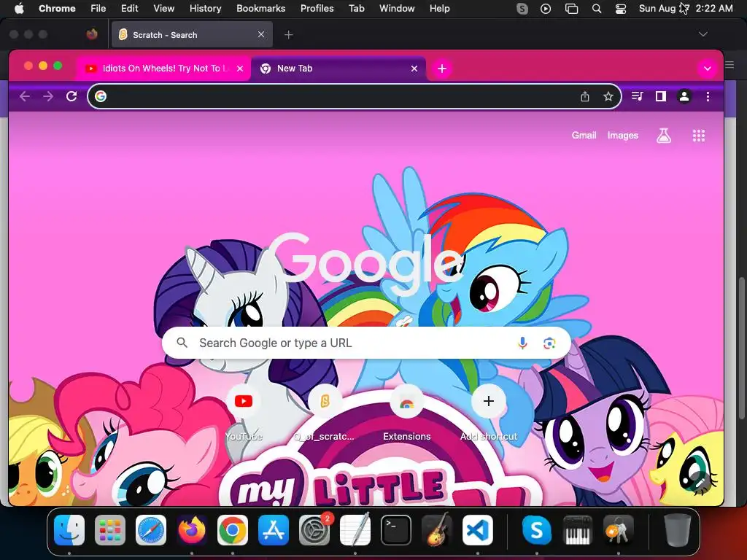The image size is (747, 560).
Task: Share this page from the address bar
Action: [585, 97]
